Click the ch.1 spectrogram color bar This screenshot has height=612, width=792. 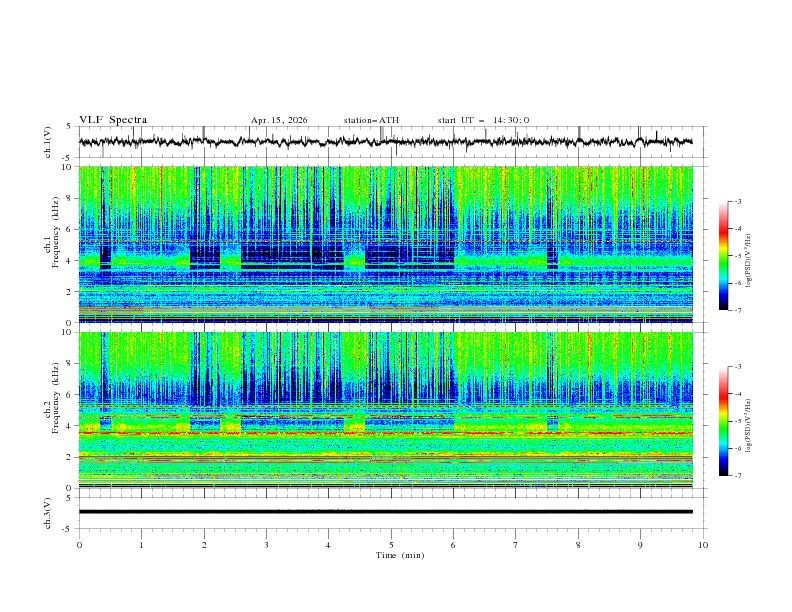coord(723,256)
